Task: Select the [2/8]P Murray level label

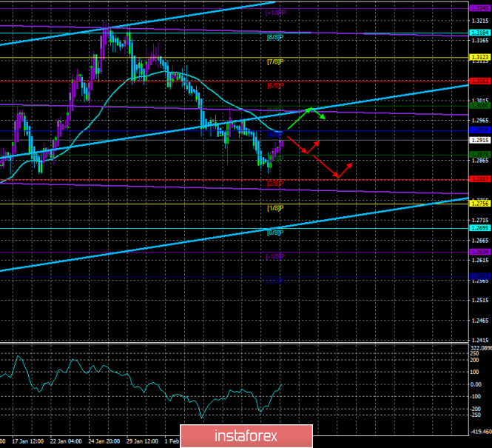Action: [275, 184]
